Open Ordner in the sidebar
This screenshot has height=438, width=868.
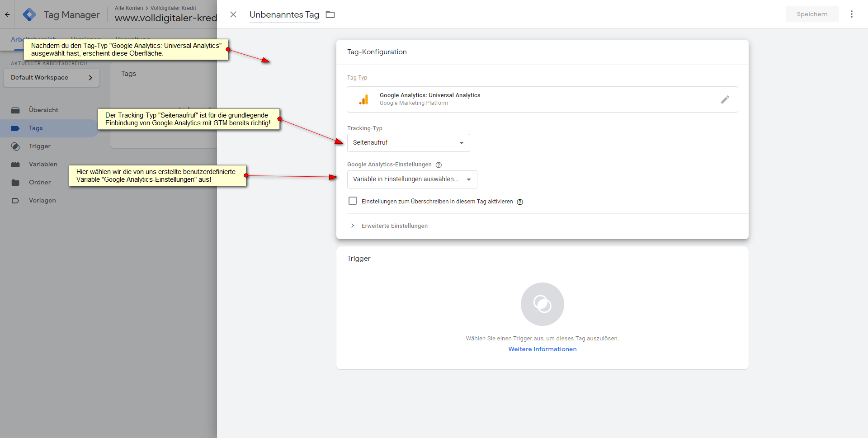pos(40,182)
